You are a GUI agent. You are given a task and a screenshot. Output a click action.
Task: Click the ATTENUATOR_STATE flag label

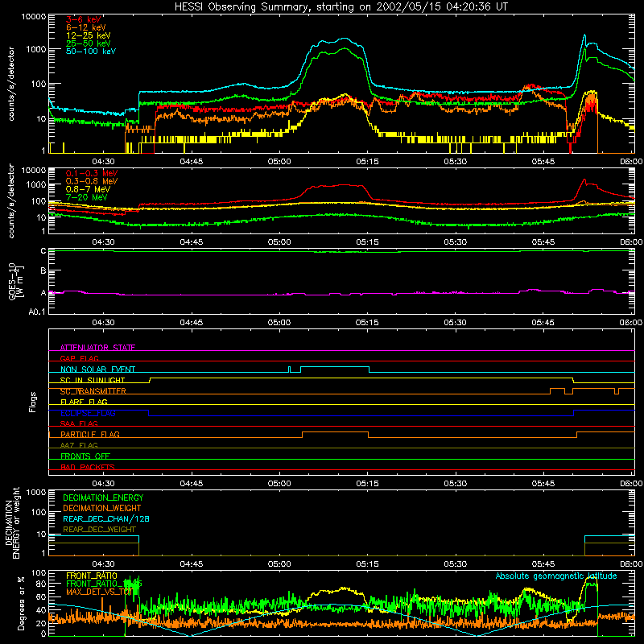pyautogui.click(x=97, y=348)
